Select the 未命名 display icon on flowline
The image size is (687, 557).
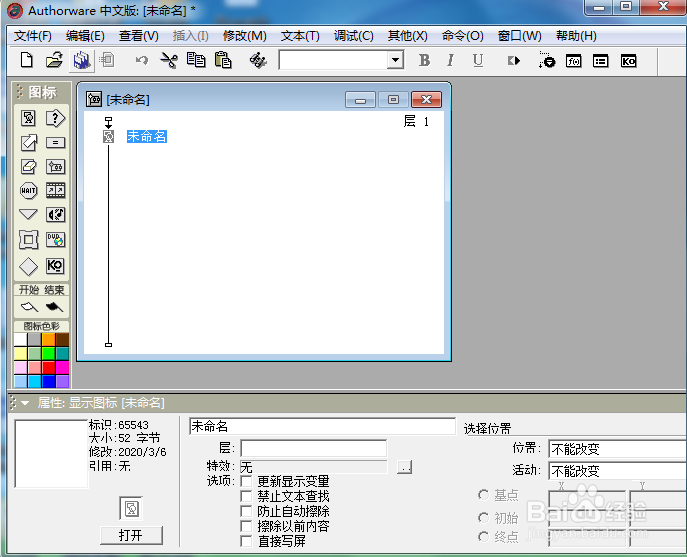(109, 136)
